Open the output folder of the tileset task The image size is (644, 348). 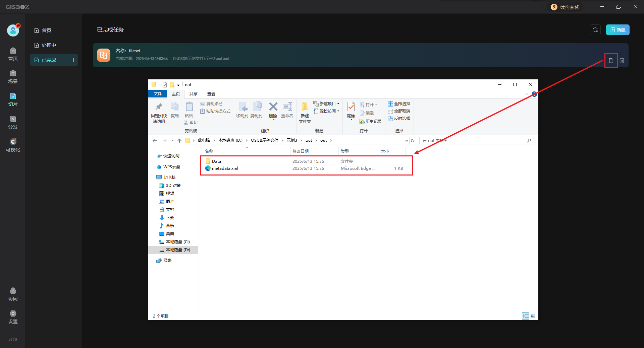611,61
